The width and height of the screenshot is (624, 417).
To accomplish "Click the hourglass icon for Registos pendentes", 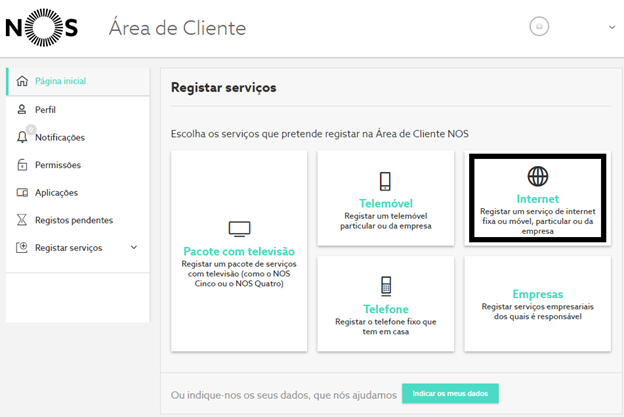I will (22, 220).
